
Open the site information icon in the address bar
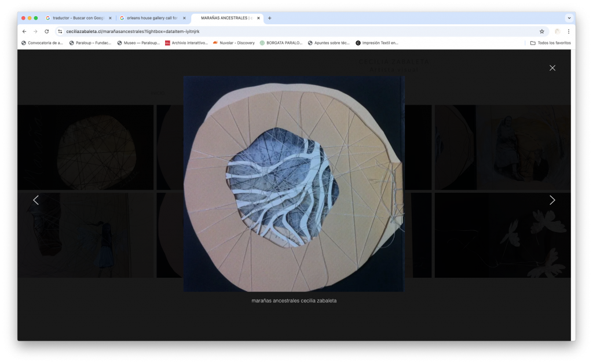60,31
